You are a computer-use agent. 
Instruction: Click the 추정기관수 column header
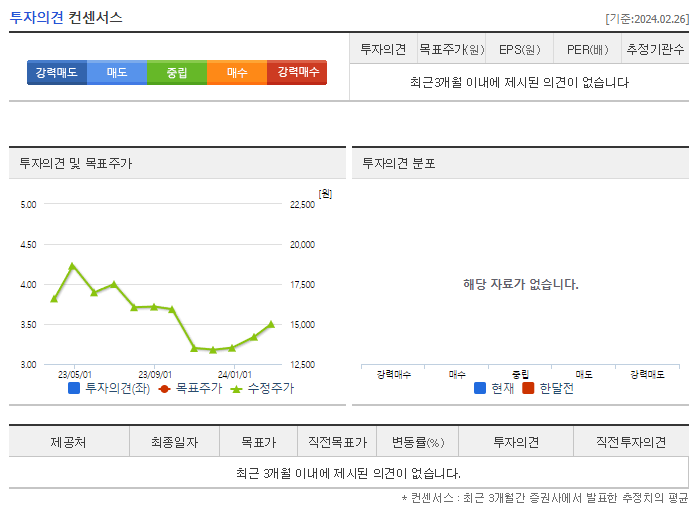coord(655,49)
